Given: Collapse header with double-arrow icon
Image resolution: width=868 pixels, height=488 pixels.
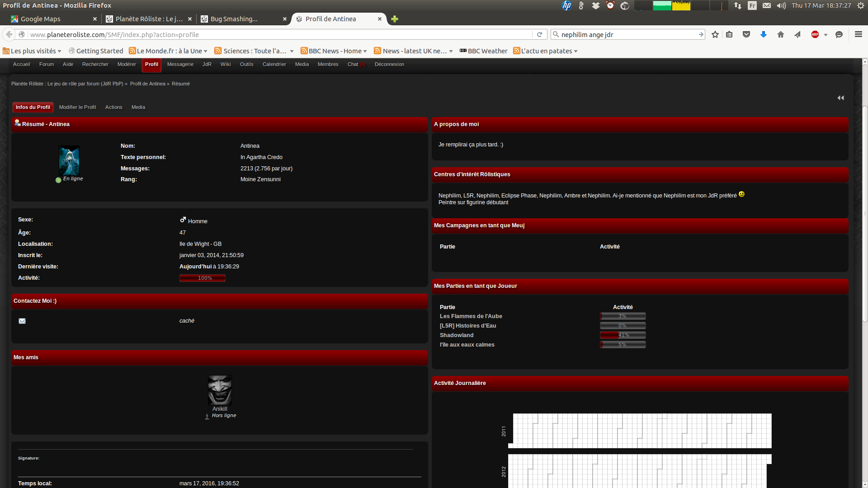Looking at the screenshot, I should click(840, 98).
